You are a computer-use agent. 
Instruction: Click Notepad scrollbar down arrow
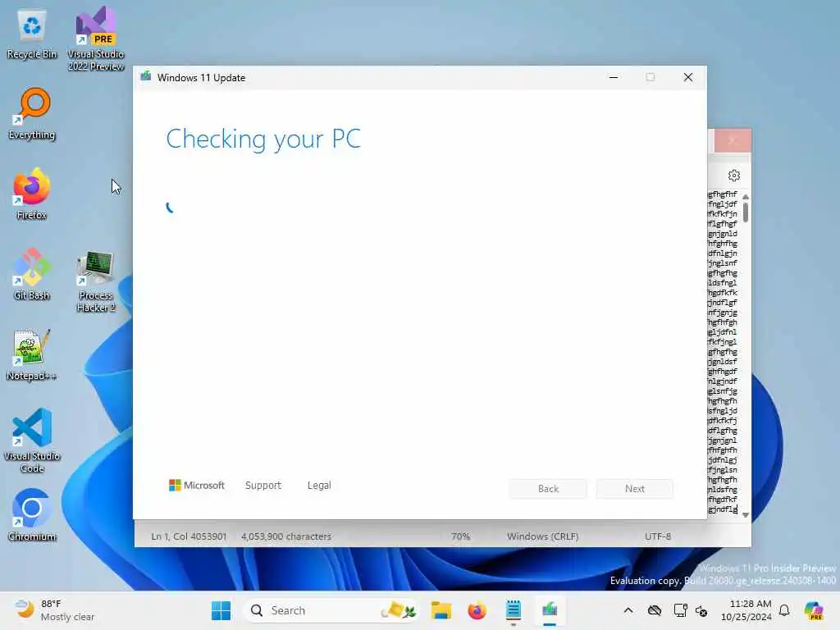tap(746, 515)
